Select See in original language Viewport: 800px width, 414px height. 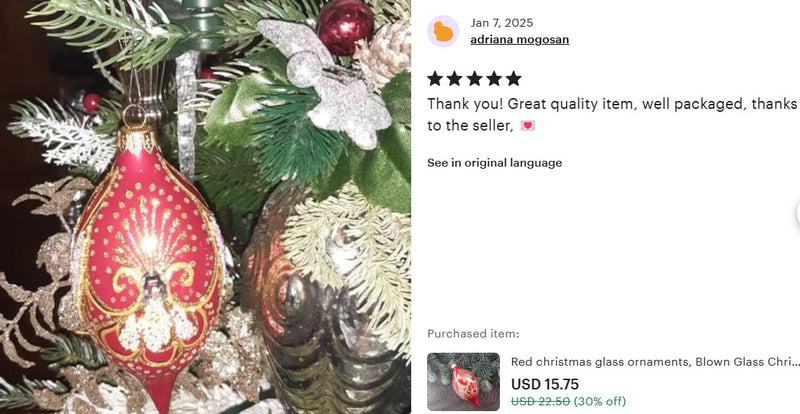pyautogui.click(x=494, y=163)
